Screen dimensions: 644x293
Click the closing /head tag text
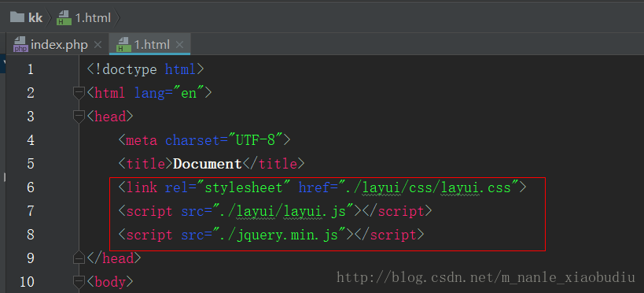114,258
